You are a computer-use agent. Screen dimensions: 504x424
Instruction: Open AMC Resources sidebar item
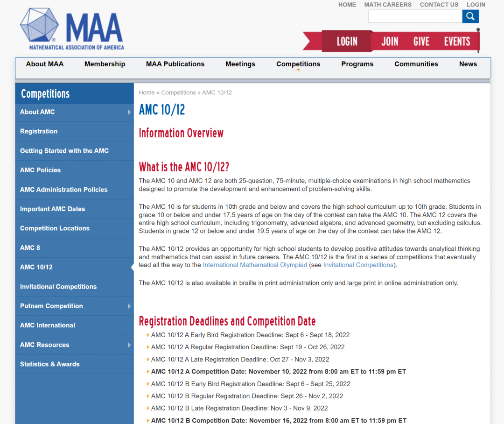(x=45, y=345)
